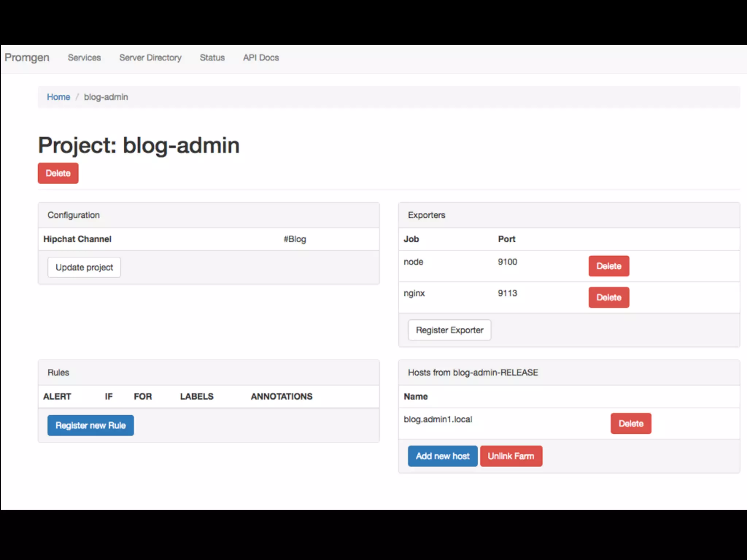Click the blog.admin1.local host name
This screenshot has height=560, width=747.
pos(438,419)
